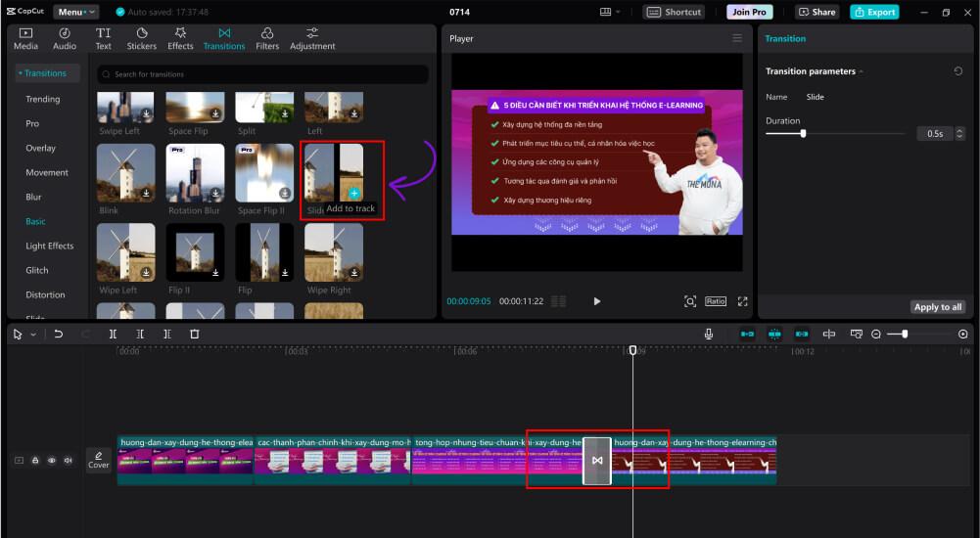980x538 pixels.
Task: Select the Light Effects category
Action: [49, 246]
